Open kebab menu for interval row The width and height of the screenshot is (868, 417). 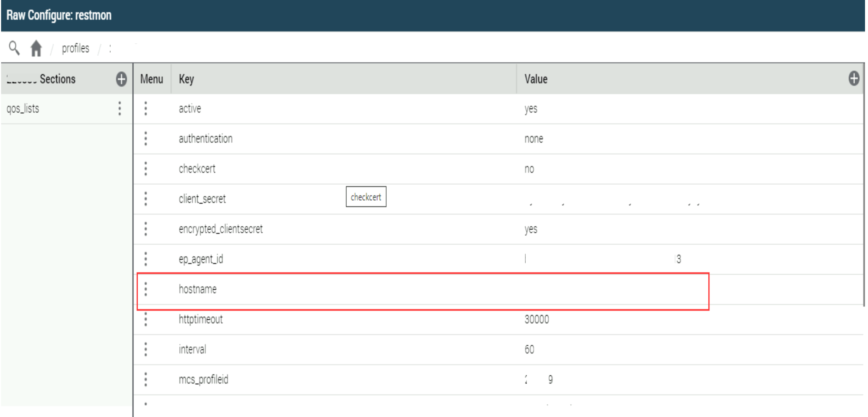point(146,349)
